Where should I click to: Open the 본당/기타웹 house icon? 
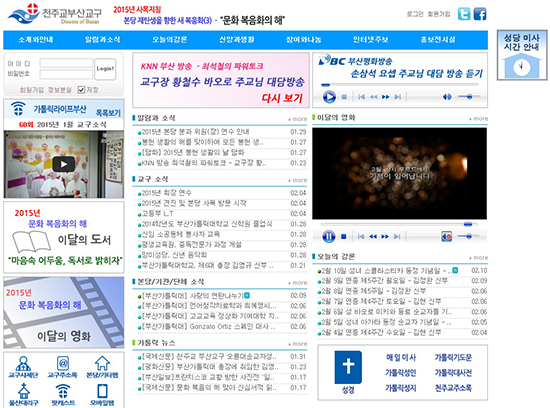[102, 367]
